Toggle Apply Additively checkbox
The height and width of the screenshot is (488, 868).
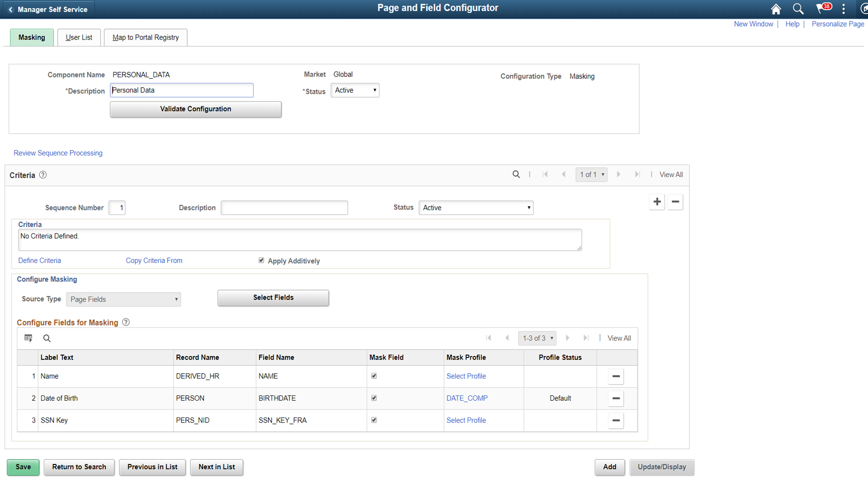pos(261,260)
